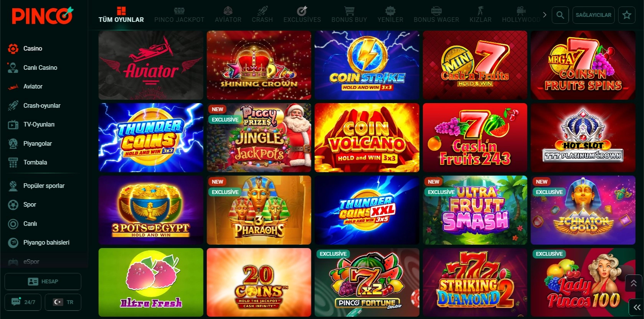
Task: Open the TR language selector
Action: pyautogui.click(x=63, y=302)
